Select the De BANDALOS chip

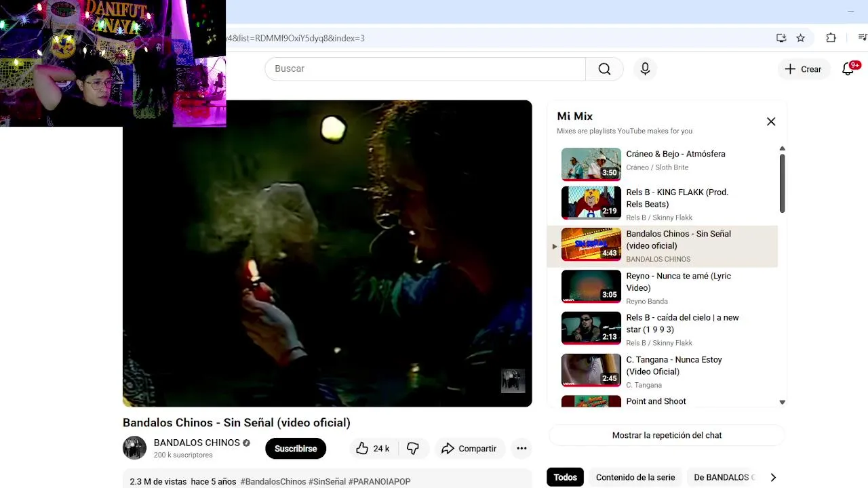point(724,477)
